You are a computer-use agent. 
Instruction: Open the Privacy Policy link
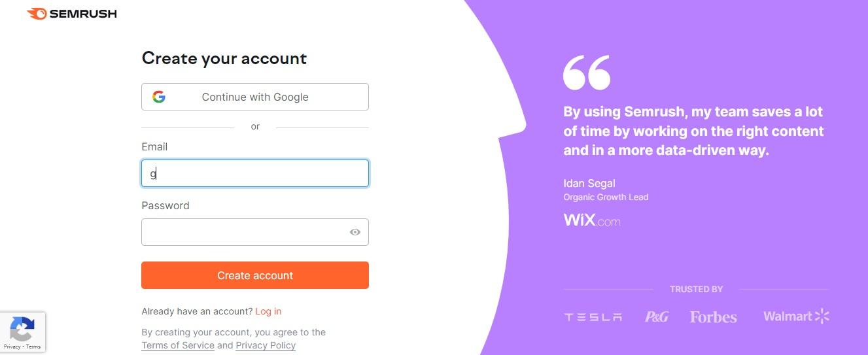pos(266,345)
